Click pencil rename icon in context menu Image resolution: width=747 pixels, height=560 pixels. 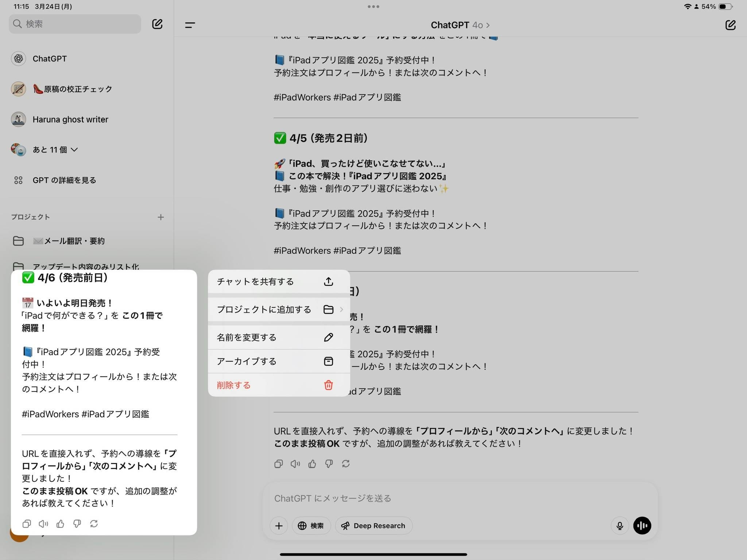pos(328,337)
